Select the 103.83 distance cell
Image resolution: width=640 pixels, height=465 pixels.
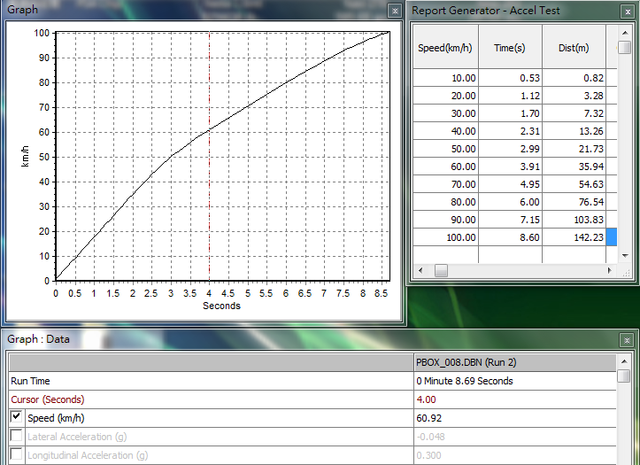pyautogui.click(x=574, y=220)
